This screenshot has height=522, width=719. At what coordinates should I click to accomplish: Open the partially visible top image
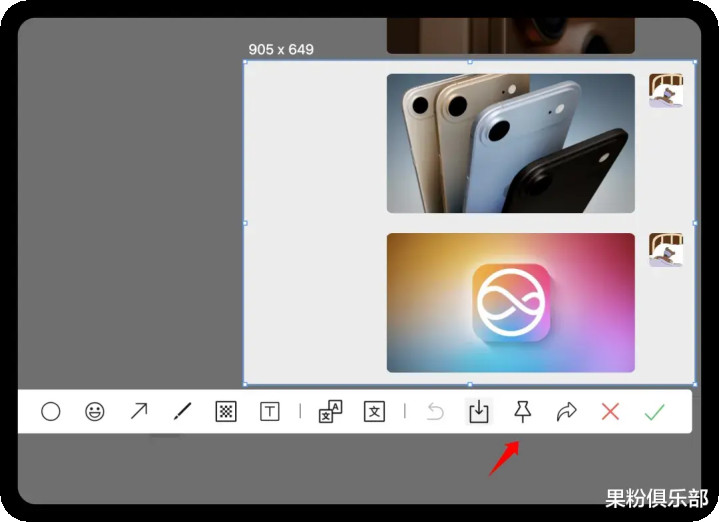click(511, 36)
